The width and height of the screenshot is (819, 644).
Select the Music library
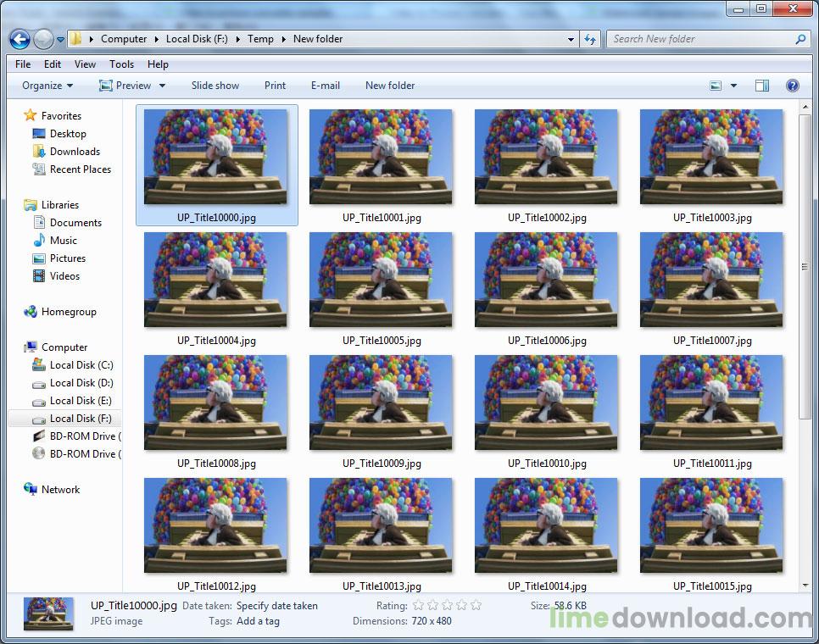64,240
